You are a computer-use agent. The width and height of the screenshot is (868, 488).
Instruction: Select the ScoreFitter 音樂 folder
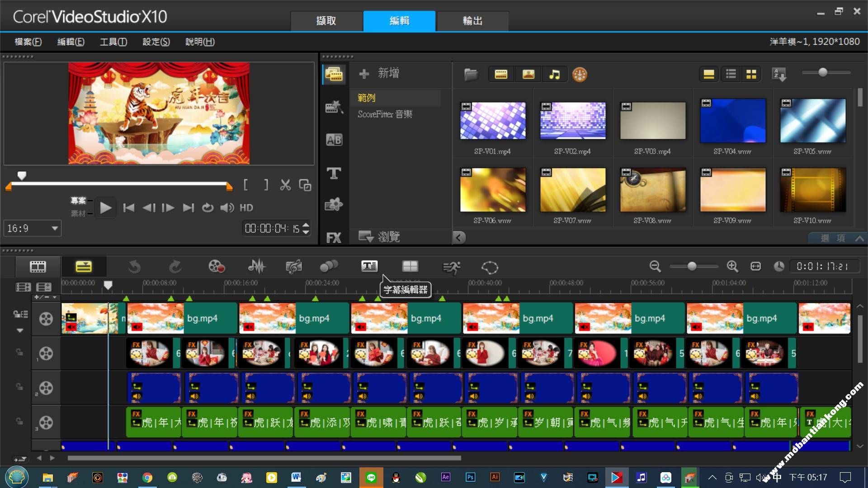pos(385,114)
